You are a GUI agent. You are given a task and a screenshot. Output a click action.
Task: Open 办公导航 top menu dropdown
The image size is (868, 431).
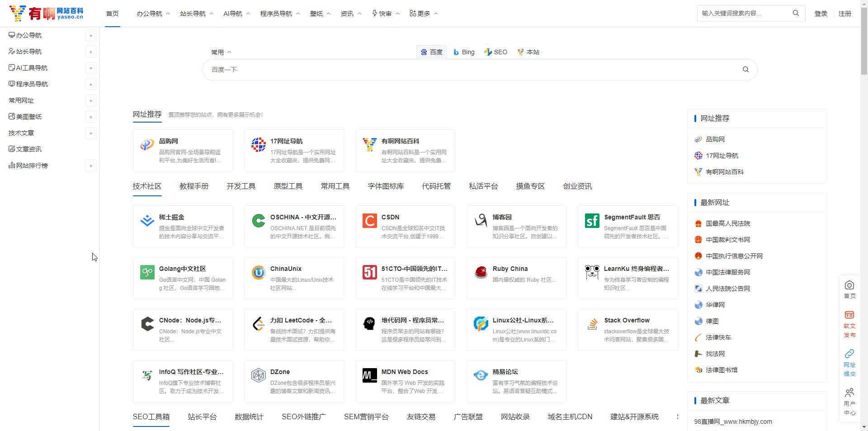tap(153, 14)
